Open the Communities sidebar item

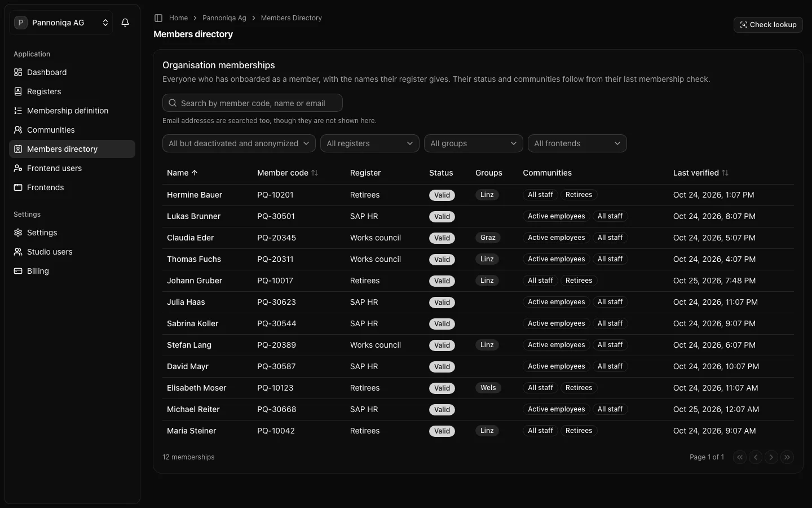pos(72,130)
